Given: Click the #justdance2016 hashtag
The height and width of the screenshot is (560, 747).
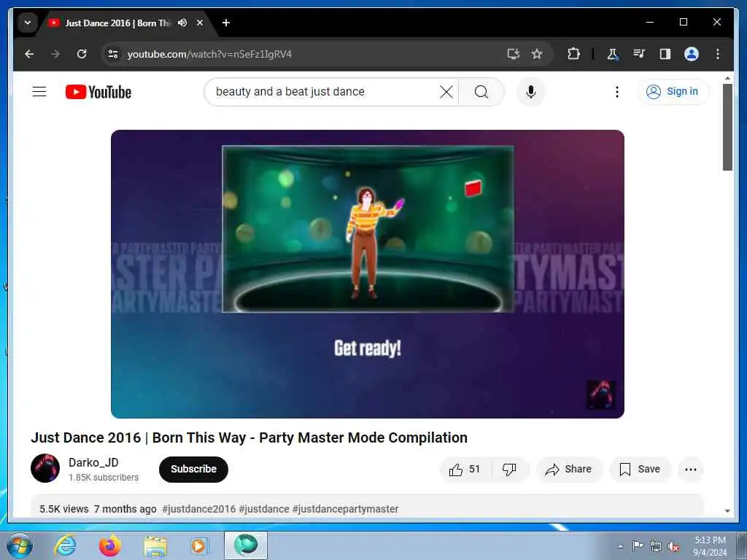Looking at the screenshot, I should coord(198,509).
